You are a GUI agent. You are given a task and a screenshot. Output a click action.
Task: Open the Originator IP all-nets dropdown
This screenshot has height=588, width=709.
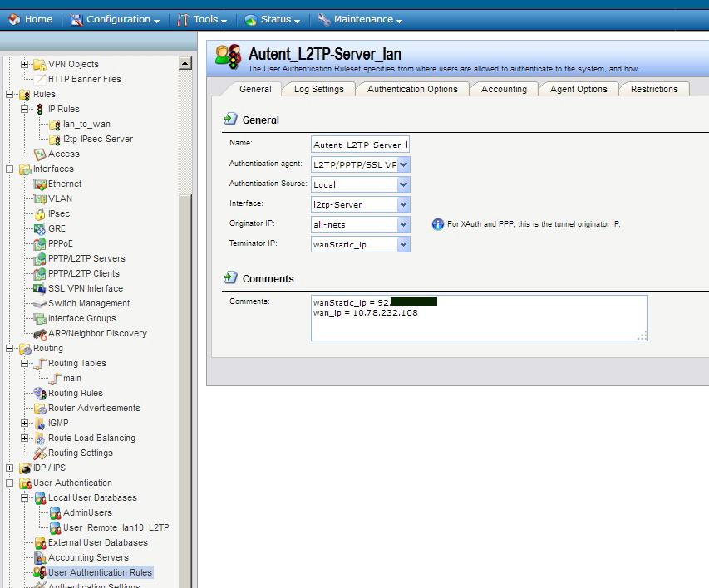click(x=404, y=224)
